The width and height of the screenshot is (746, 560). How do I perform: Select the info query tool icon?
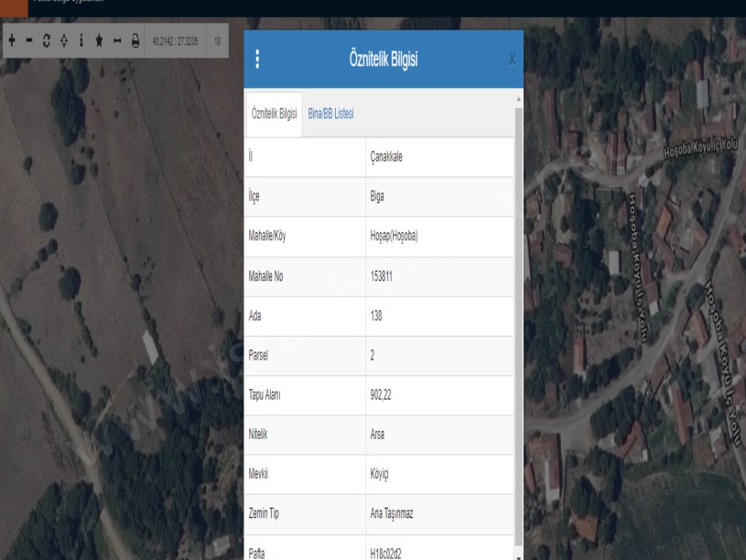point(81,42)
